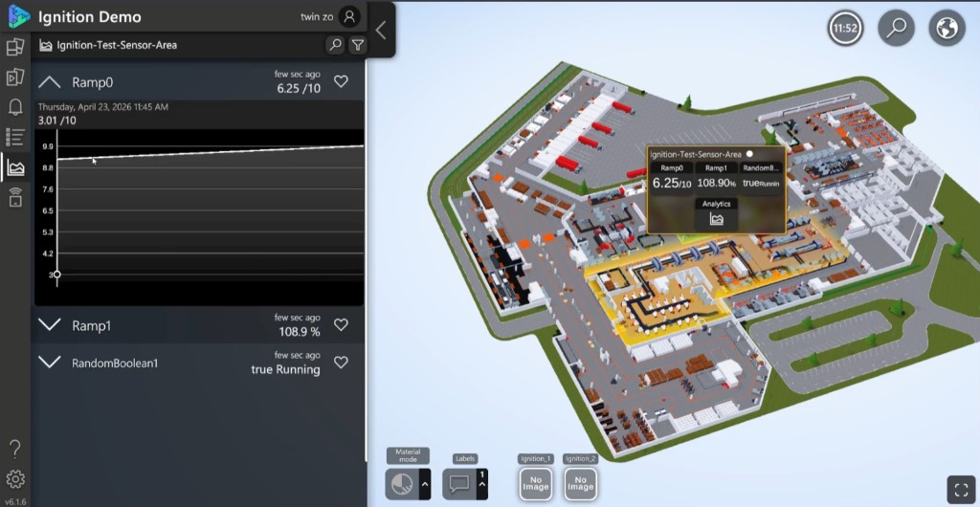
Task: Open the help question mark icon
Action: pyautogui.click(x=15, y=449)
